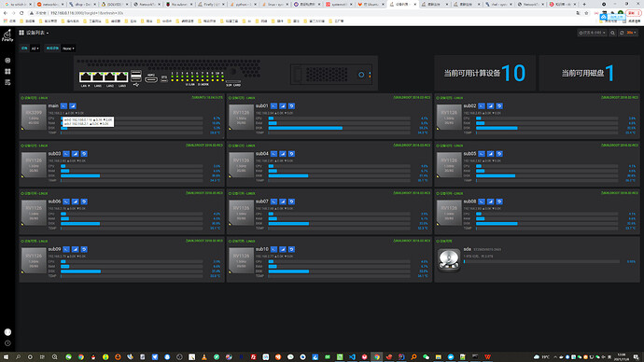The image size is (644, 362).
Task: Open VS Code from the taskbar
Action: tap(352, 357)
